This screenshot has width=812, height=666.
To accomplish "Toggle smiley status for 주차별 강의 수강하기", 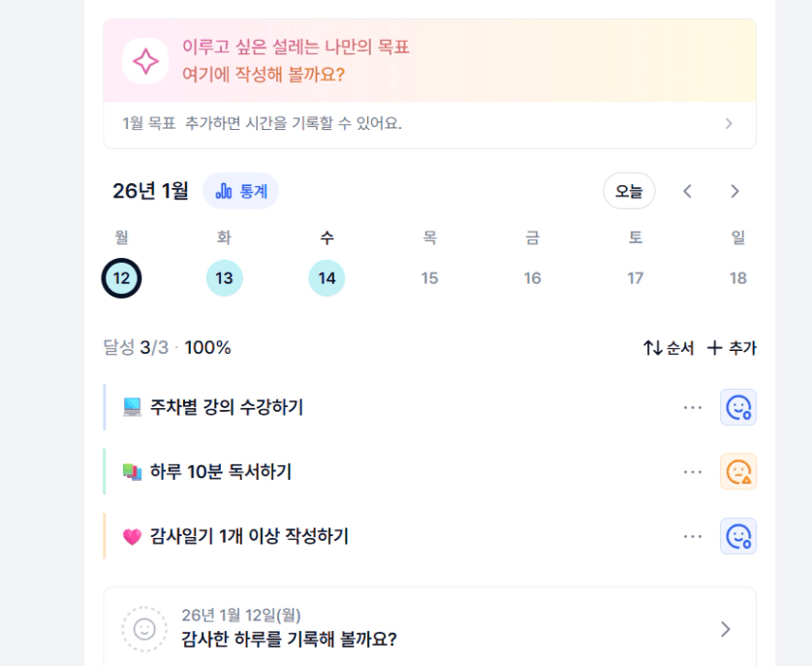I will (x=737, y=407).
